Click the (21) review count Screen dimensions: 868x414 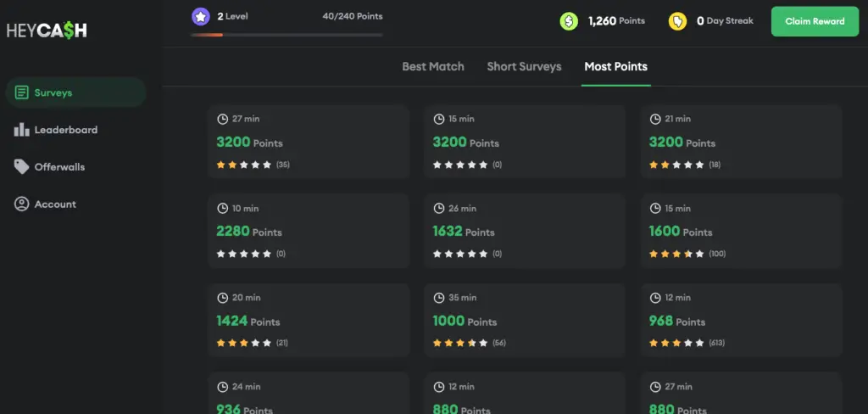pyautogui.click(x=281, y=343)
